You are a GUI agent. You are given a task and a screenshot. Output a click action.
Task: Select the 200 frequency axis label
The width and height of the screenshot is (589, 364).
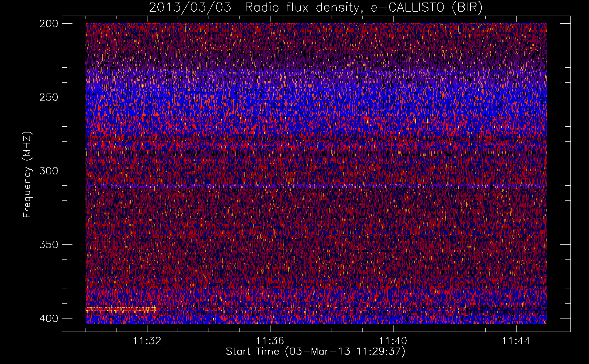pos(48,24)
